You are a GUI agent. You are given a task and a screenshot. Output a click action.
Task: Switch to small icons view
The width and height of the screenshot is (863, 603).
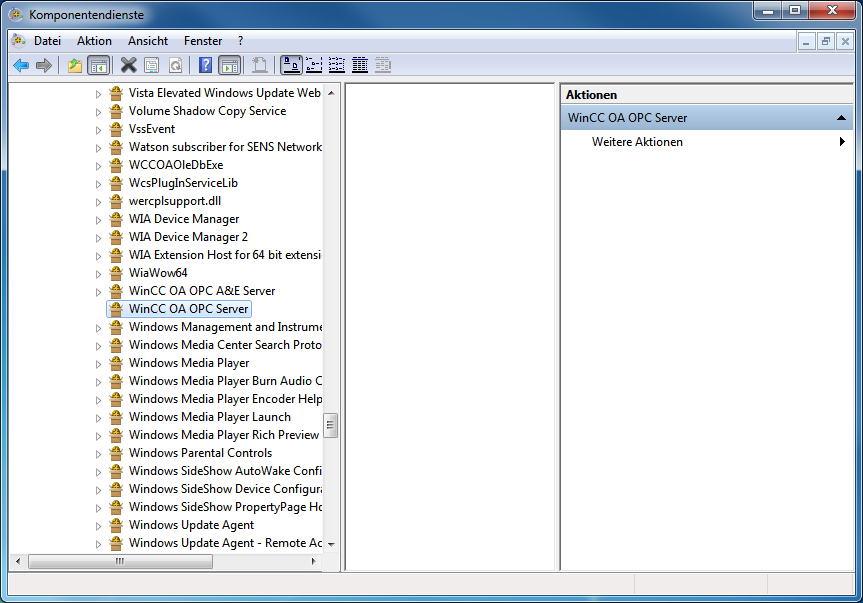(314, 65)
